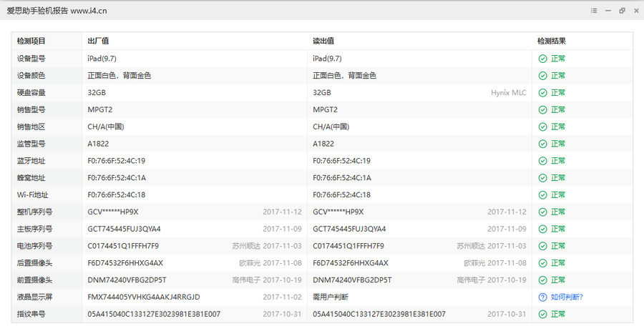Image resolution: width=644 pixels, height=326 pixels.
Task: Click factory rear camera serial F6D74532F6HHXG4AX
Action: coord(125,263)
